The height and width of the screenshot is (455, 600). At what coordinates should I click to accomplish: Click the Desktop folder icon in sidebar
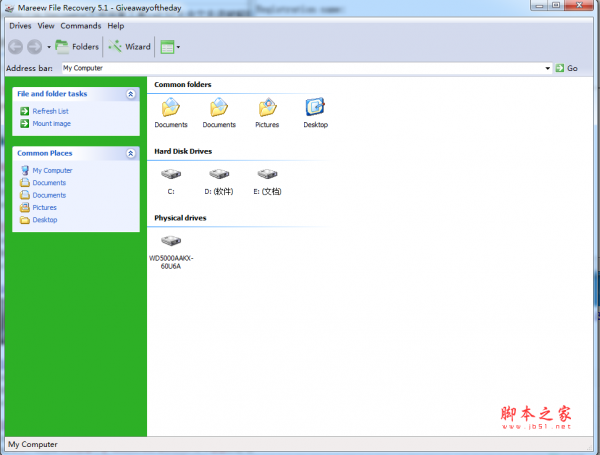[x=25, y=220]
